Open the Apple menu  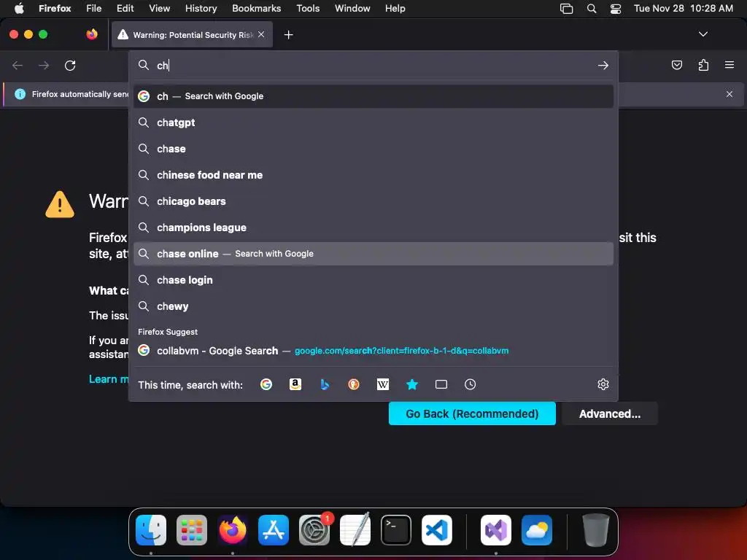click(x=19, y=8)
